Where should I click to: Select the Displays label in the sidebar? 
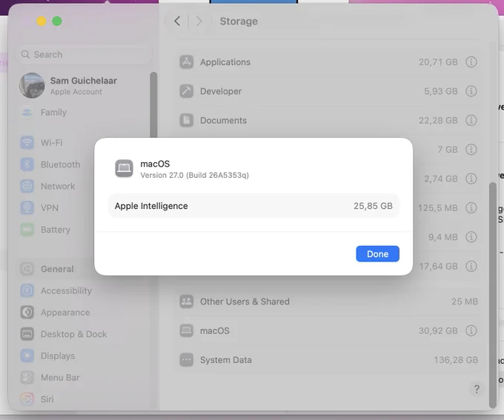[x=58, y=356]
